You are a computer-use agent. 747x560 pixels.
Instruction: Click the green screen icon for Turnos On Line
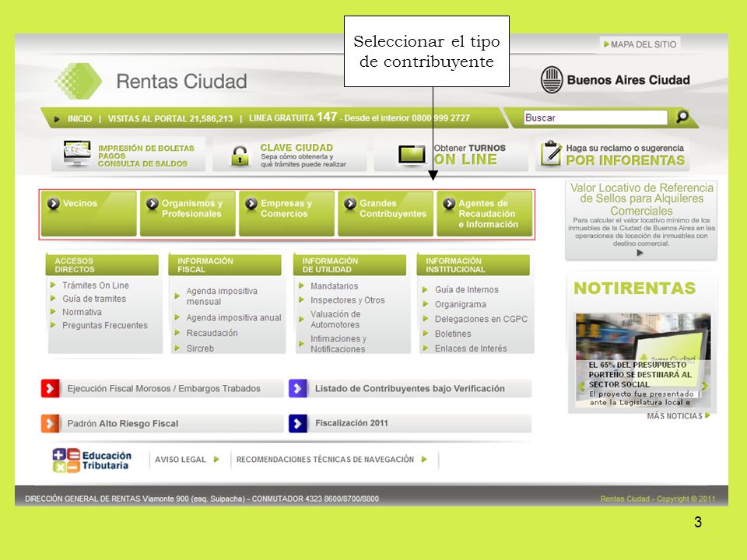[412, 154]
